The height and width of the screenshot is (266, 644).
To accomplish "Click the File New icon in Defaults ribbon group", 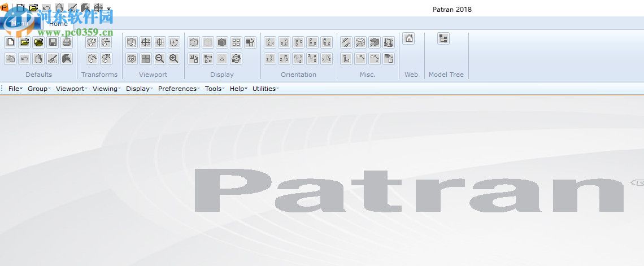I will point(11,42).
